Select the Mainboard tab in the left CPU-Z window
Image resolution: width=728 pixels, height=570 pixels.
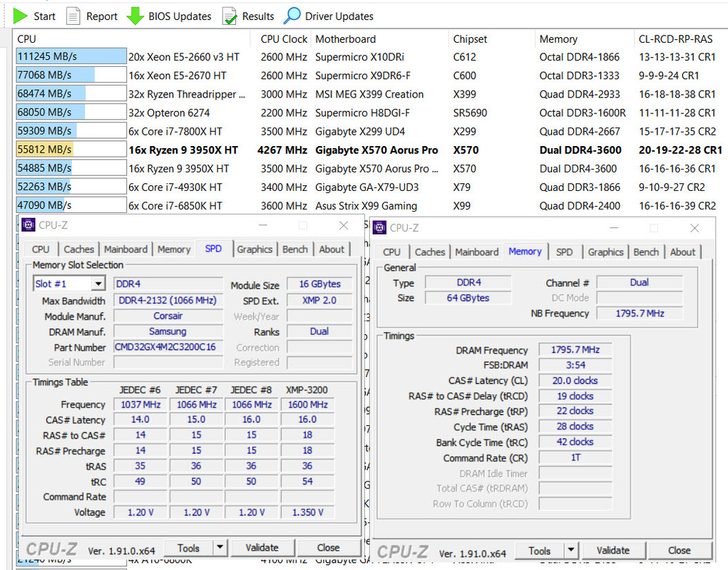coord(125,249)
